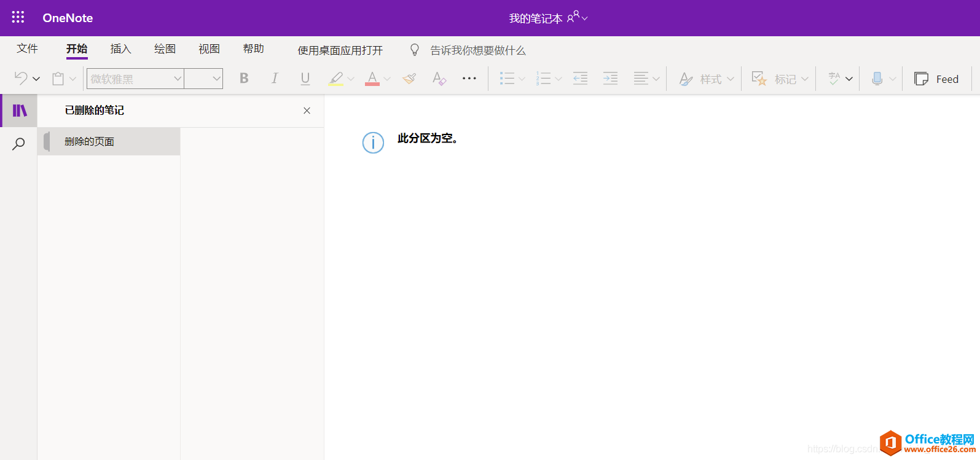The width and height of the screenshot is (980, 460).
Task: Expand the Paste options arrow
Action: tap(73, 79)
